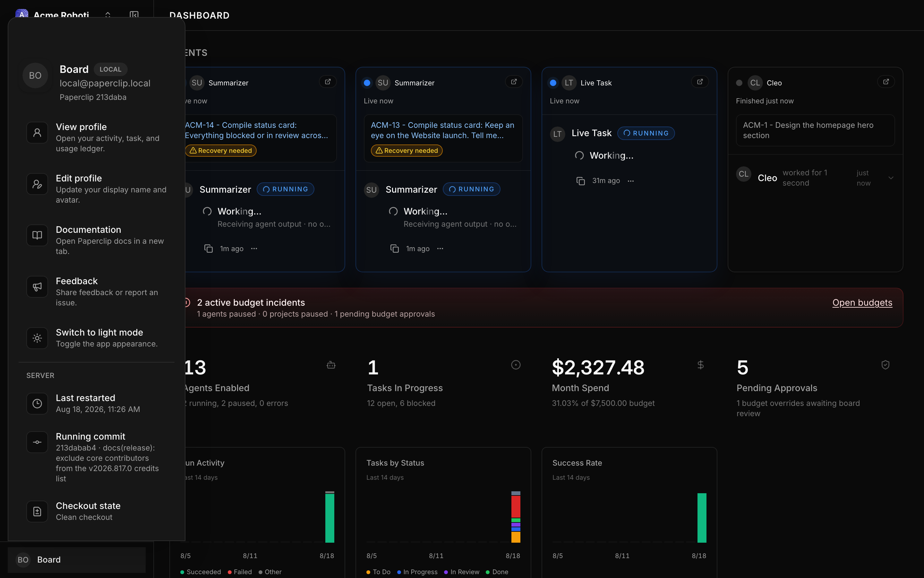Click the external link icon on the Live Task card
The height and width of the screenshot is (578, 924).
(x=700, y=82)
